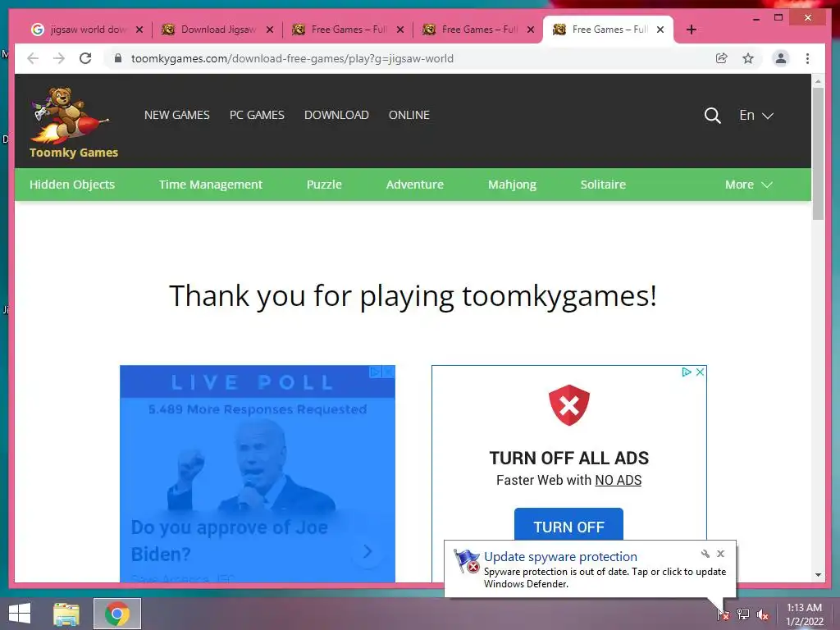The width and height of the screenshot is (840, 630).
Task: Click the red shield icon in ad
Action: pyautogui.click(x=569, y=405)
